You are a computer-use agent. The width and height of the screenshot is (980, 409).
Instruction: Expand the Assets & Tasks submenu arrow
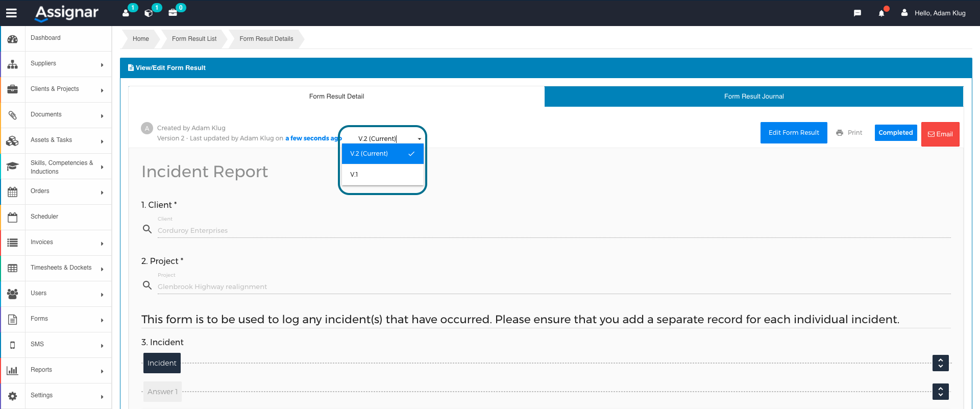[102, 141]
